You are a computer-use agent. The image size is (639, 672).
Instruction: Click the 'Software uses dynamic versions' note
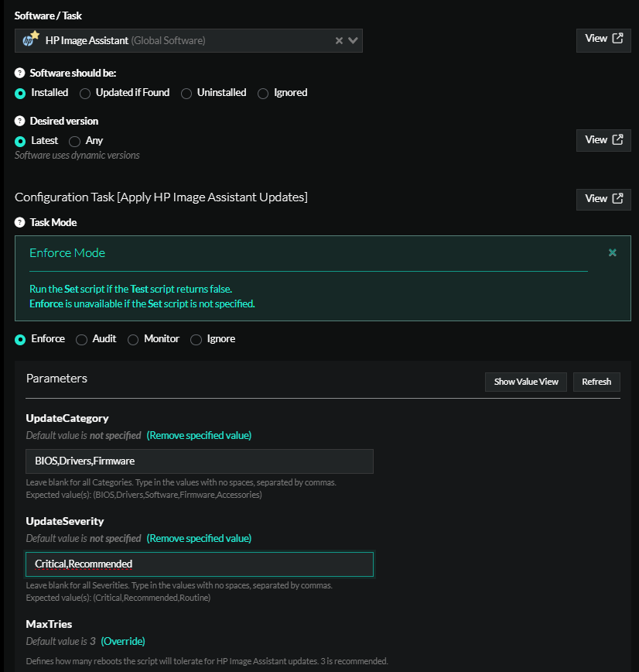tap(77, 155)
